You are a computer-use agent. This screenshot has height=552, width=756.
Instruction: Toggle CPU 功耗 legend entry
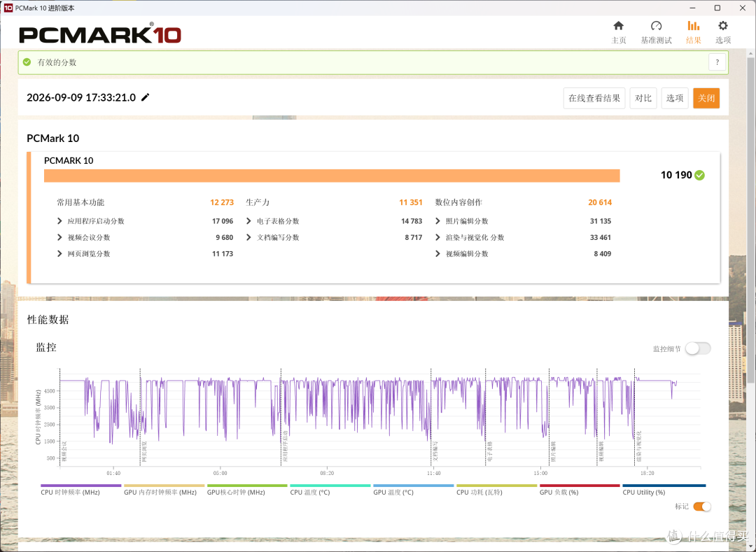coord(496,490)
